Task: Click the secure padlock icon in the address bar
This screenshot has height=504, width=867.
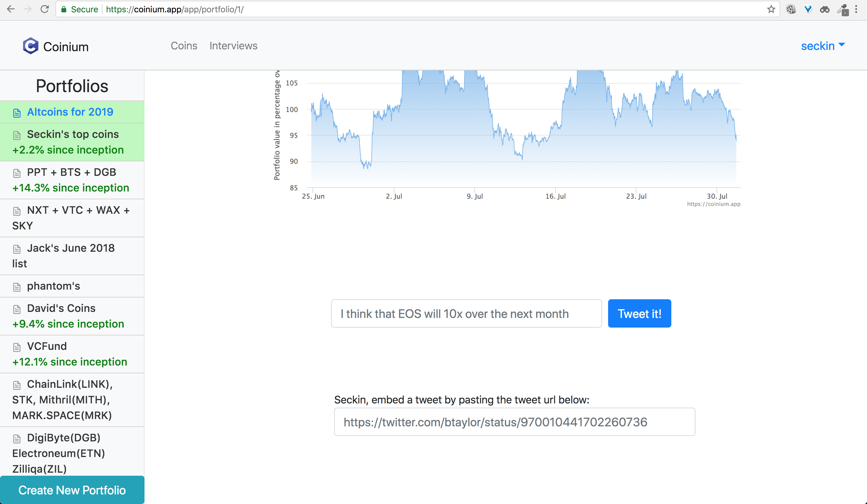Action: coord(64,9)
